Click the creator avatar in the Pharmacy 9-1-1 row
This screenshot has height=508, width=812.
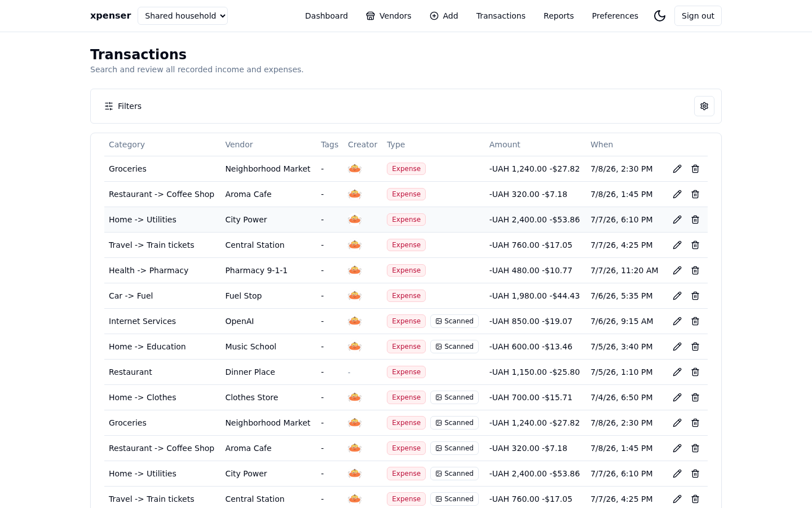(x=355, y=270)
